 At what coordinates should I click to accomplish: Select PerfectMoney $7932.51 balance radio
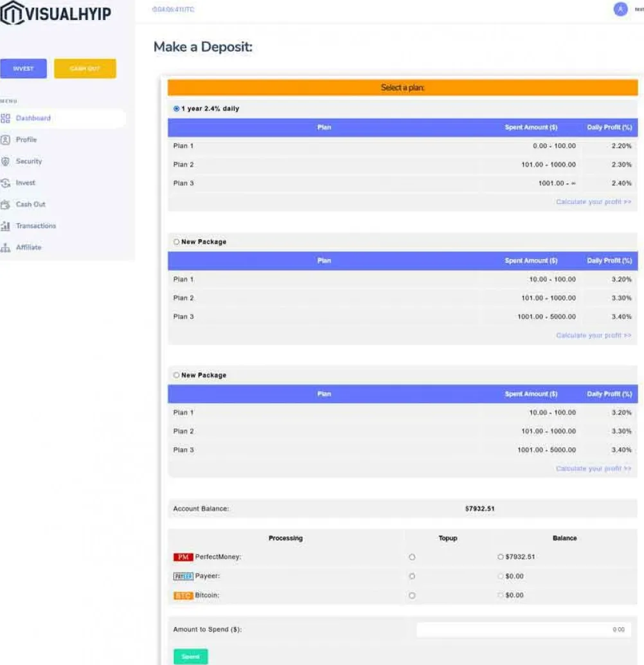pyautogui.click(x=500, y=557)
